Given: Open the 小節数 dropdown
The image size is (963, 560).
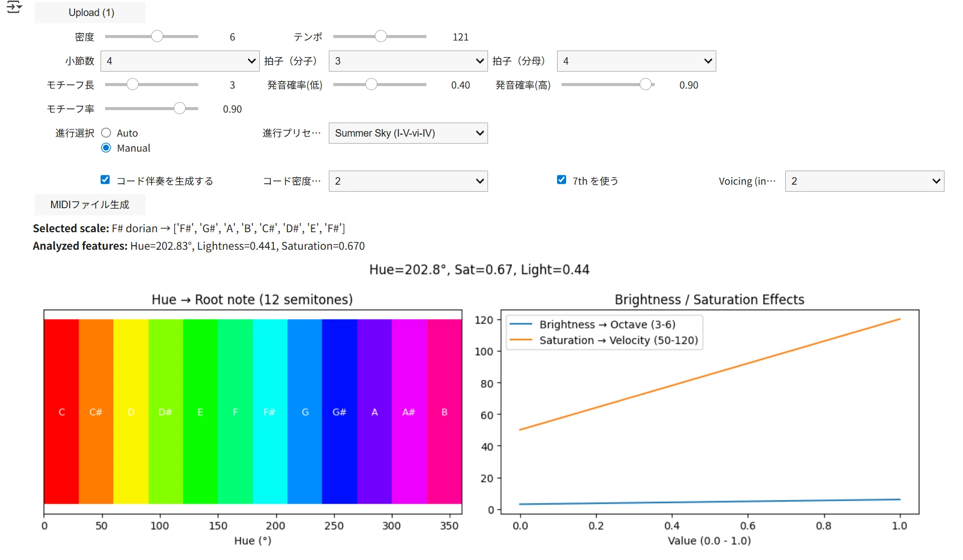Looking at the screenshot, I should 180,61.
